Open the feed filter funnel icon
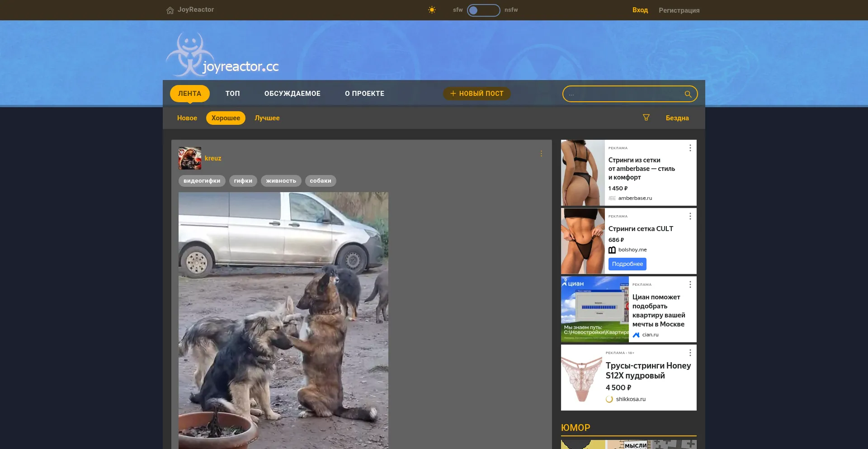868x449 pixels. [646, 118]
